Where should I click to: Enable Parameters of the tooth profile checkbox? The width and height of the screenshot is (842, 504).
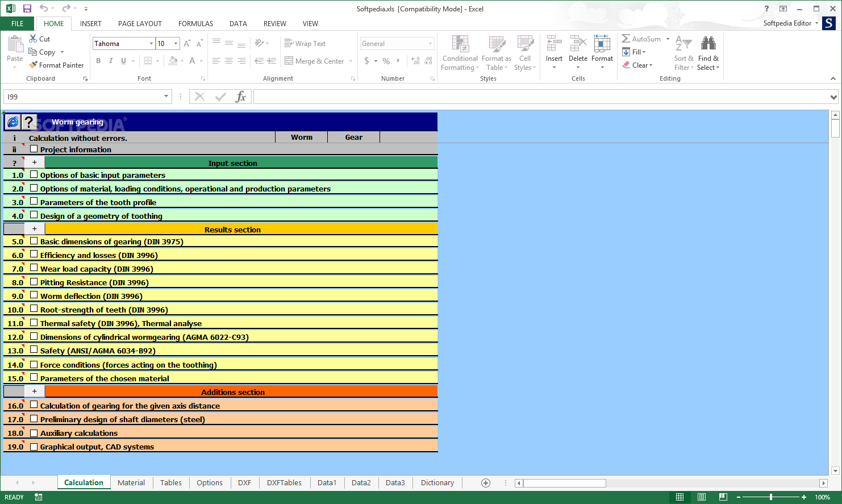click(x=34, y=202)
